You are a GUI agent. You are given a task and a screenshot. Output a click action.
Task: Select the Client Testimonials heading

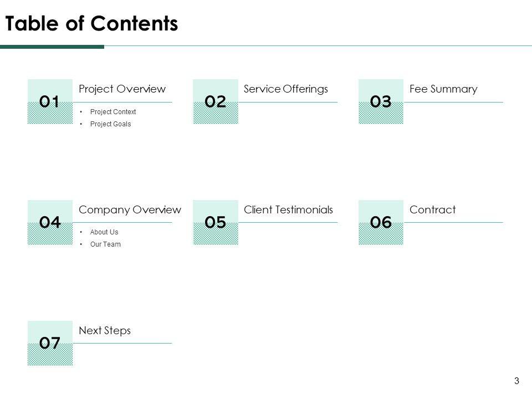click(x=288, y=210)
